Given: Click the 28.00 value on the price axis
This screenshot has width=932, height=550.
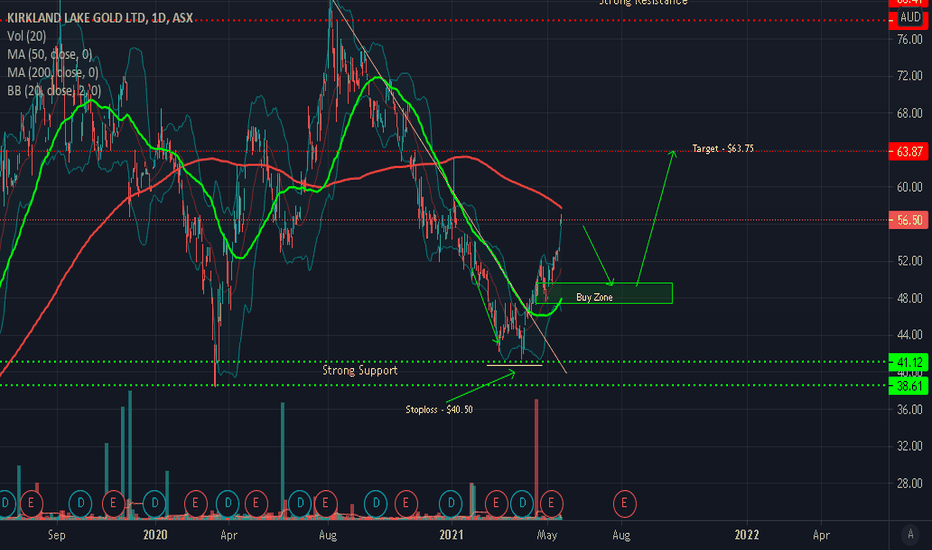Looking at the screenshot, I should (909, 483).
